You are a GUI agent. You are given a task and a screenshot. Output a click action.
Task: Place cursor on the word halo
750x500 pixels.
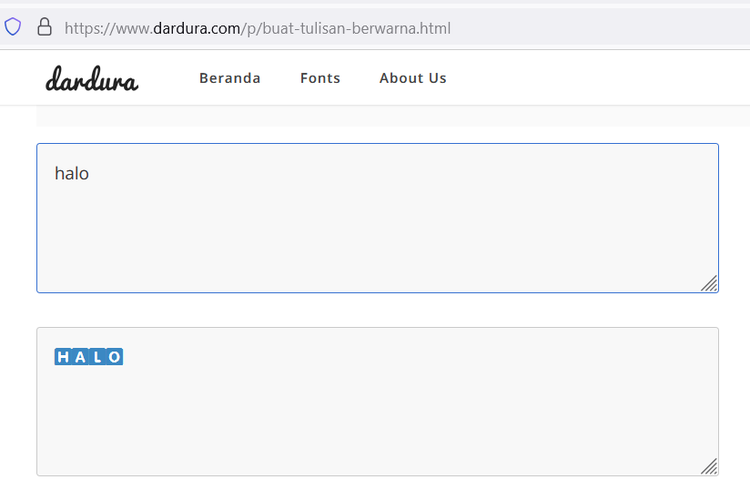coord(72,173)
